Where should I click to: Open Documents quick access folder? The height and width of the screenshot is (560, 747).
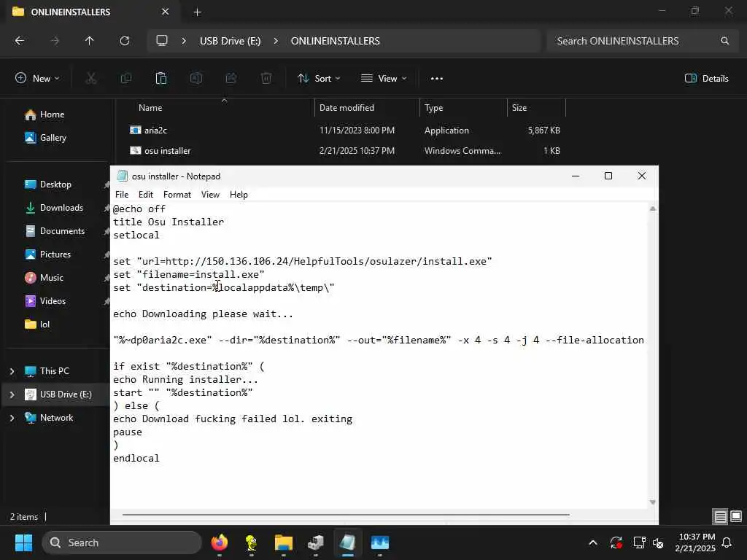click(x=62, y=231)
